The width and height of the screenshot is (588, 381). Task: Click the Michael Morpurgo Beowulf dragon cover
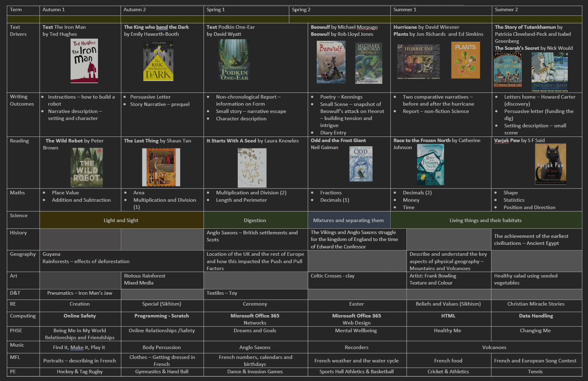coord(368,63)
